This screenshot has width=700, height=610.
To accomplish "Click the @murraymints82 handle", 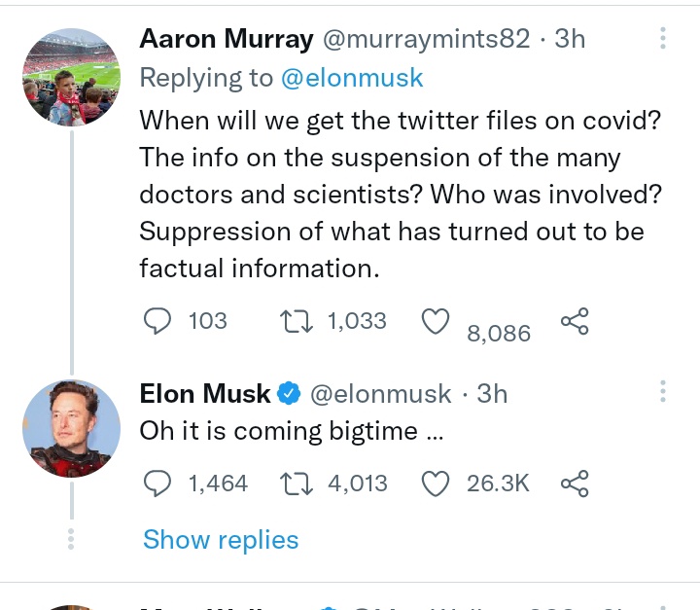I will point(426,39).
